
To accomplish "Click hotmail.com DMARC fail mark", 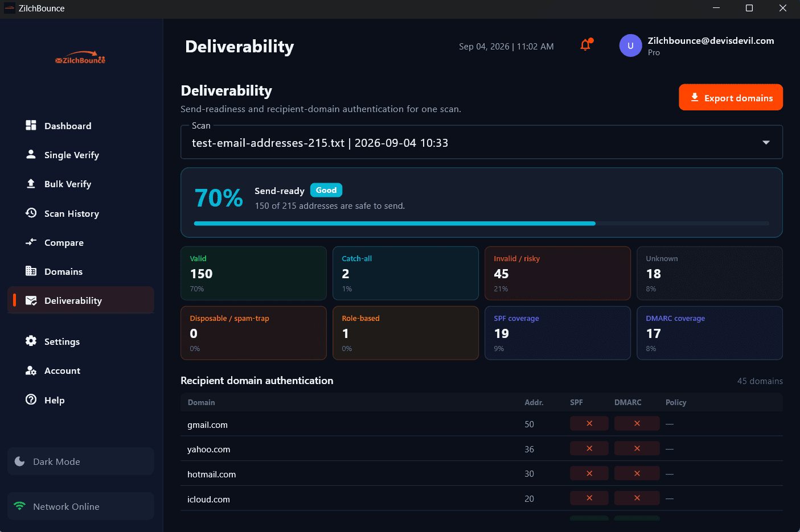I will (x=637, y=473).
